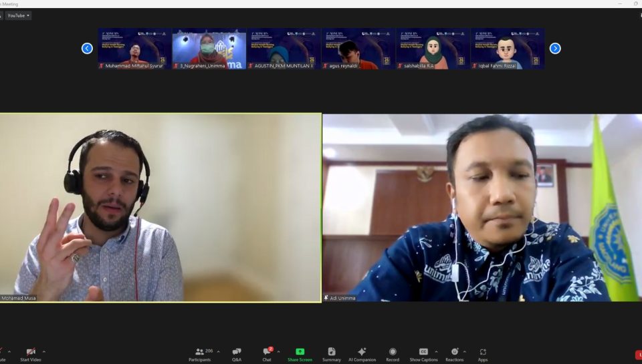Image resolution: width=642 pixels, height=364 pixels.
Task: Open the Apps panel
Action: (x=482, y=354)
